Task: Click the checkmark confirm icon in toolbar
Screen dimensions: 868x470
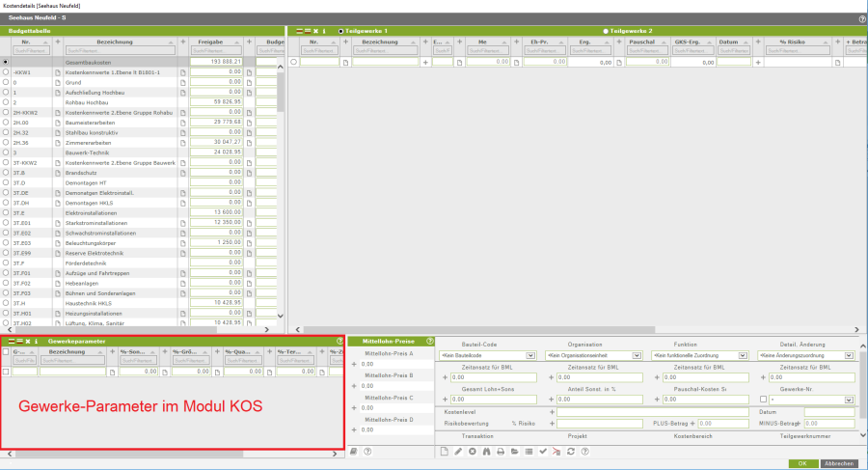Action: coord(543,452)
